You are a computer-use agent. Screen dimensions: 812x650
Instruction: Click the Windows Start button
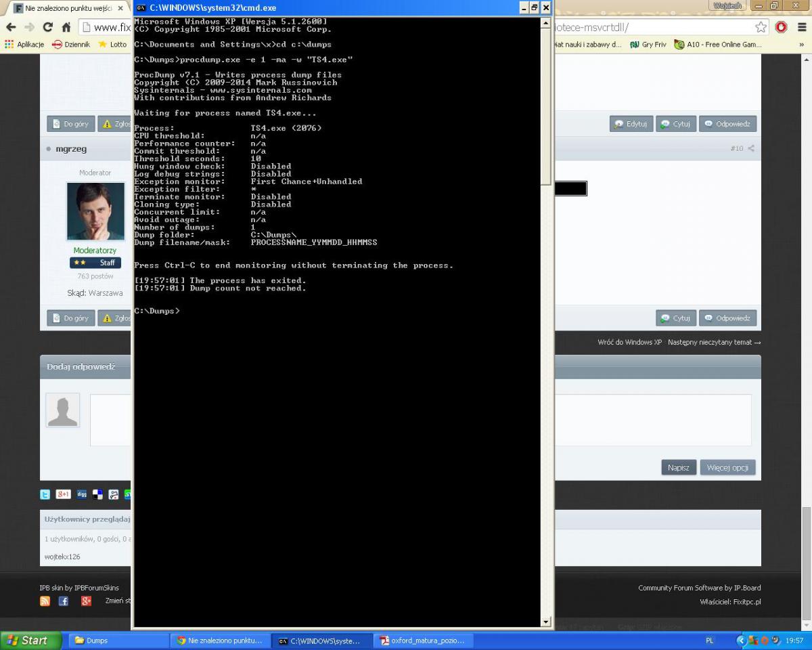[31, 641]
